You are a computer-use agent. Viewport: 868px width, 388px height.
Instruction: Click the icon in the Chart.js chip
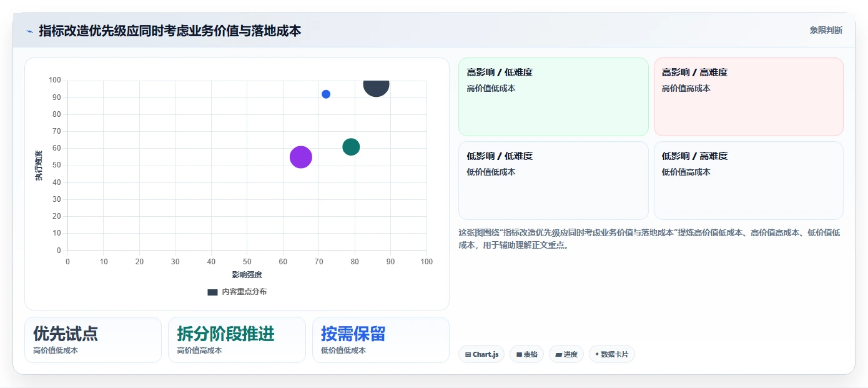click(x=468, y=354)
